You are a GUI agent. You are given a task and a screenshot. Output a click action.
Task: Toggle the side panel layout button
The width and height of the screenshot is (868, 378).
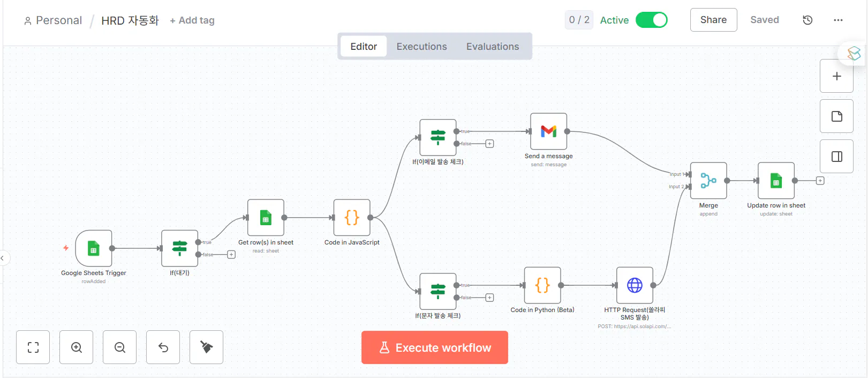pos(836,157)
